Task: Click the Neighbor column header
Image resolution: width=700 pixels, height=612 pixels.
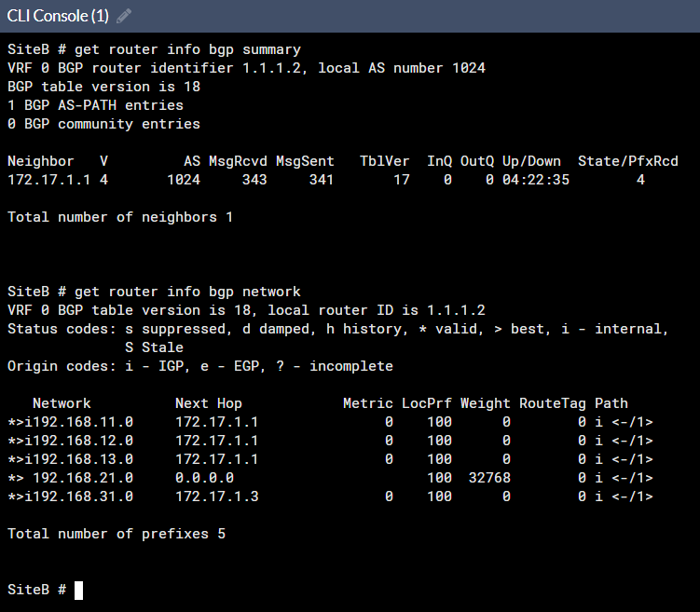Action: 41,161
